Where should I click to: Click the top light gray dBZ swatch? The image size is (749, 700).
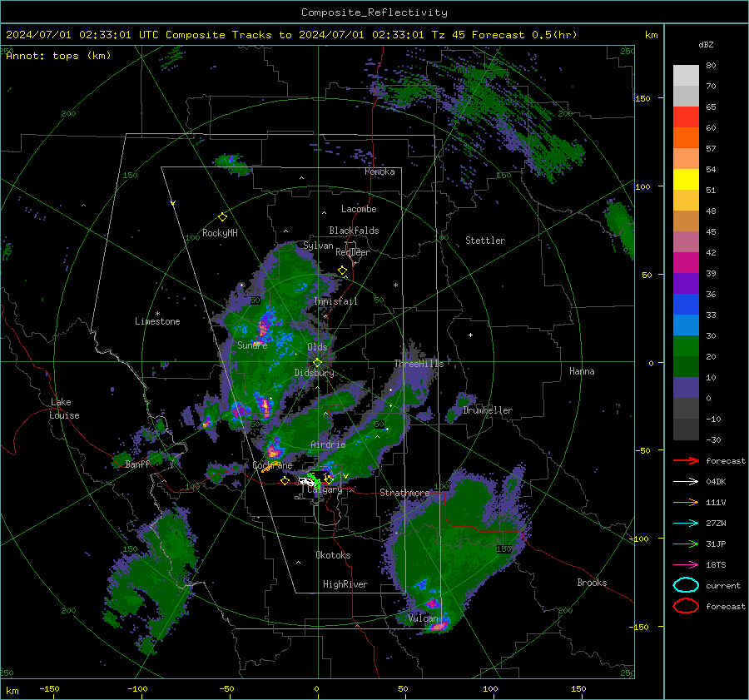(x=686, y=75)
